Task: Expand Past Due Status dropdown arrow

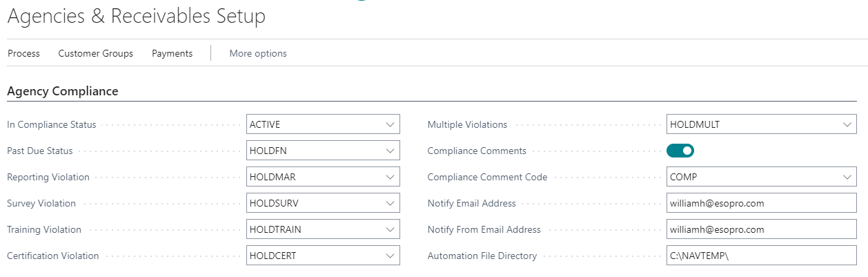Action: coord(390,151)
